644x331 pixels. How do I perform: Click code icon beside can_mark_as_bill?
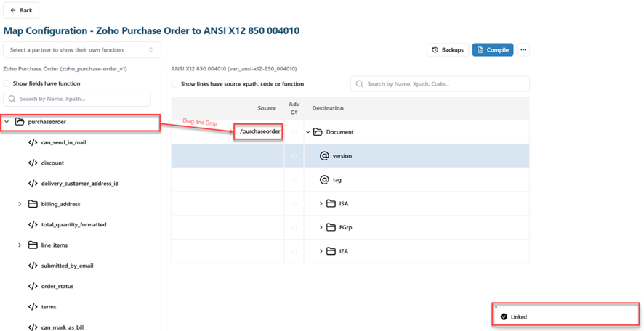click(33, 327)
